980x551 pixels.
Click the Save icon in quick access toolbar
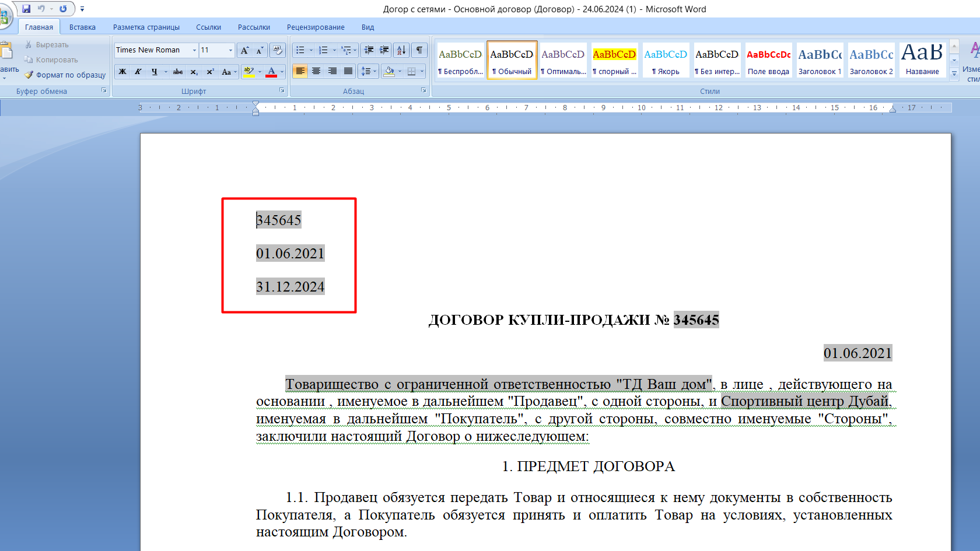point(26,9)
